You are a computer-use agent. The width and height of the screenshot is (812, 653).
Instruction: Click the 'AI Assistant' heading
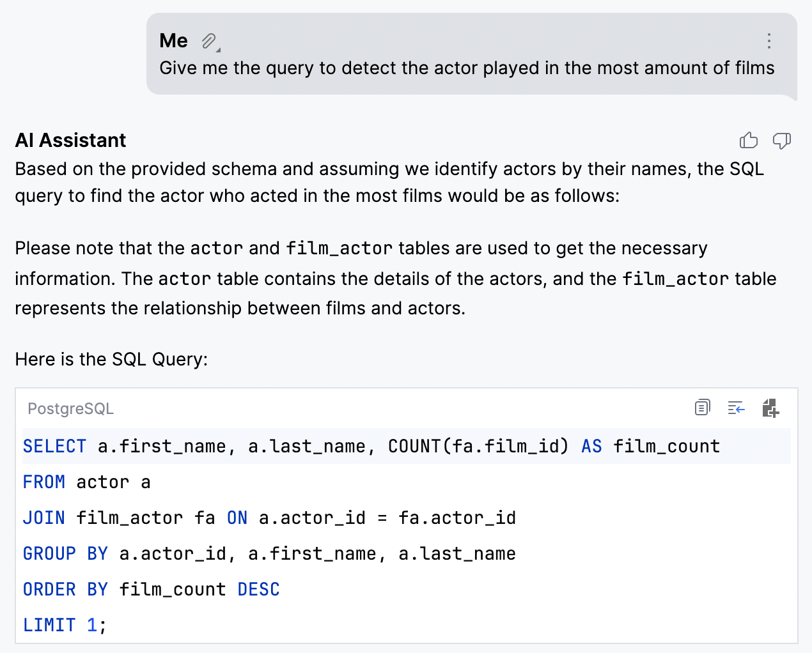70,141
